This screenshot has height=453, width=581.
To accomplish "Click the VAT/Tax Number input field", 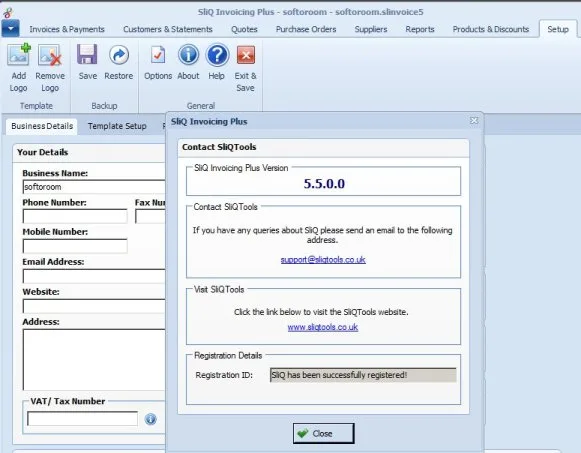I will click(82, 419).
